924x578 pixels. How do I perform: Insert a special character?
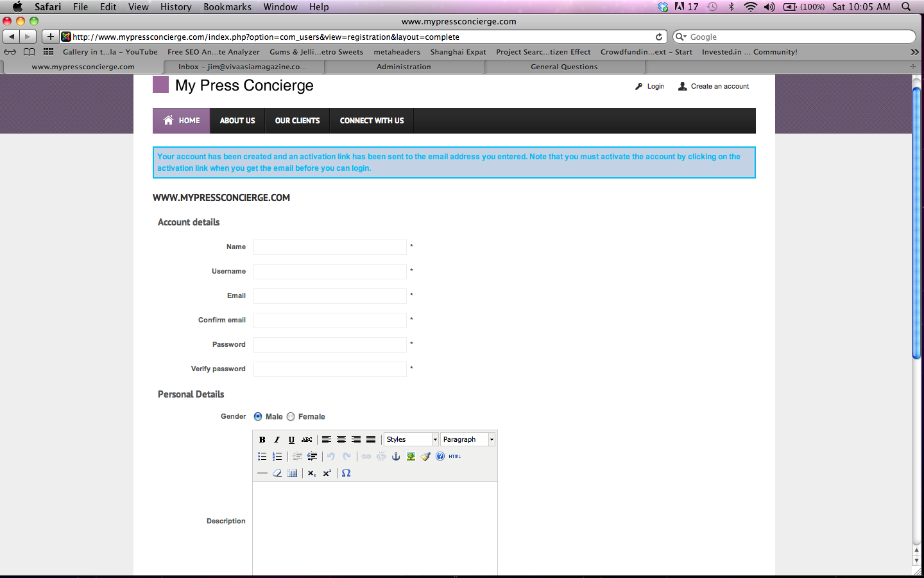pos(346,473)
